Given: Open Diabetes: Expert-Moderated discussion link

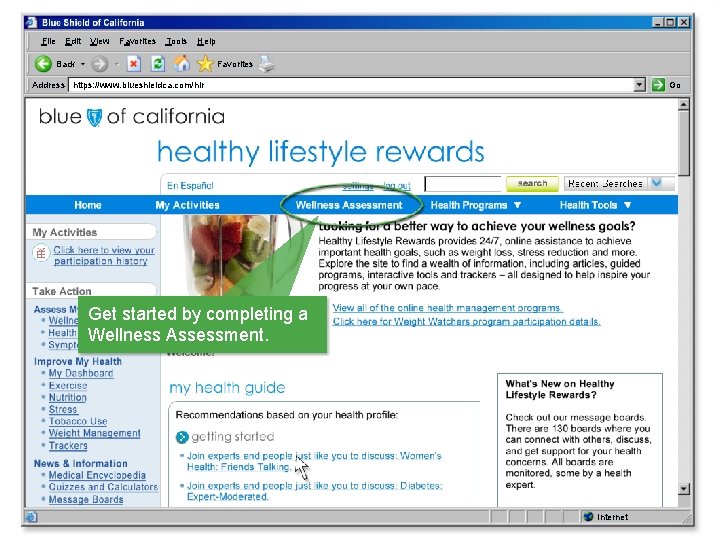Looking at the screenshot, I should (x=315, y=491).
